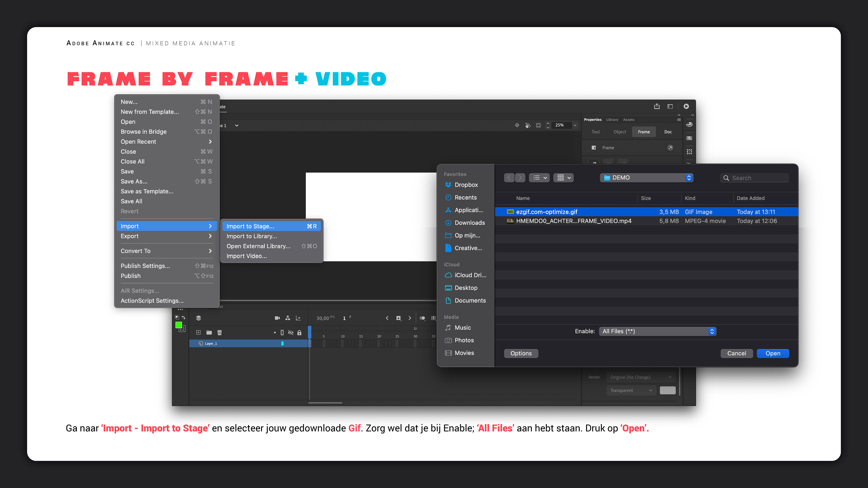868x488 pixels.
Task: Toggle the hide all layers eye icon
Action: (x=291, y=333)
